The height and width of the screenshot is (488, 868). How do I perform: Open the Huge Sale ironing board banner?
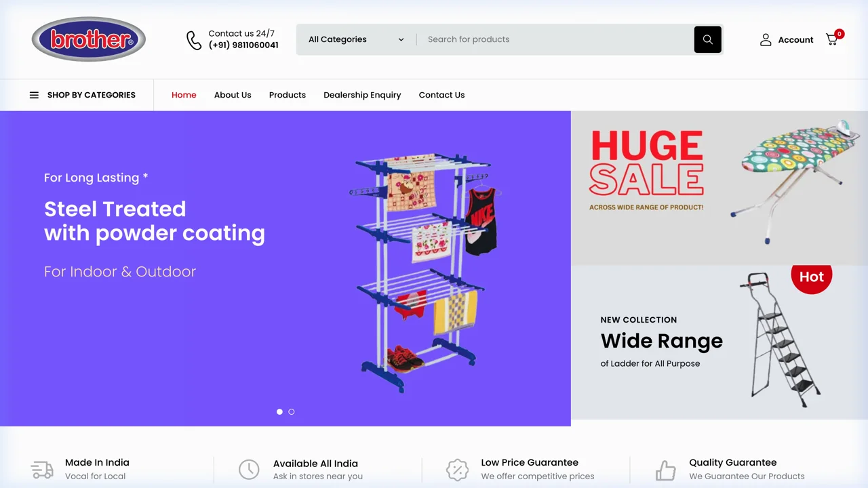(719, 188)
